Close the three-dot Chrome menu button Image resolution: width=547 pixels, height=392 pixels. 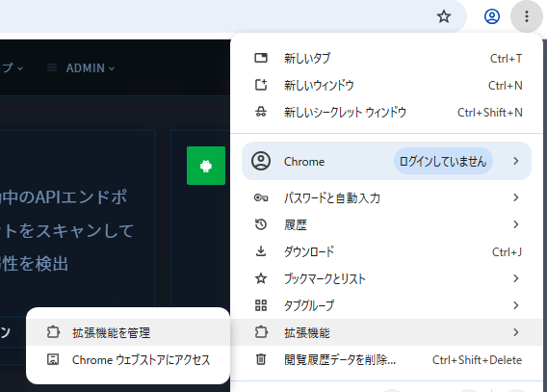[527, 16]
